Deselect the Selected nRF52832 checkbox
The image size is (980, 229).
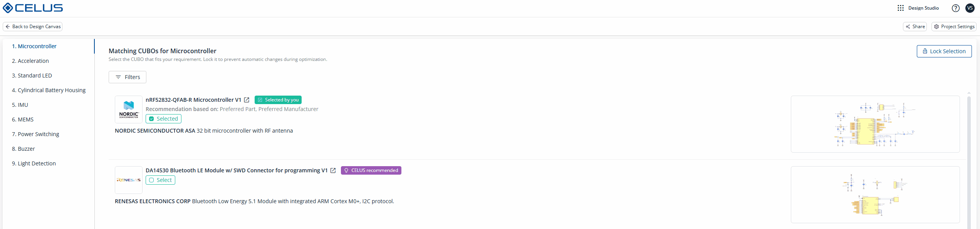click(x=163, y=119)
